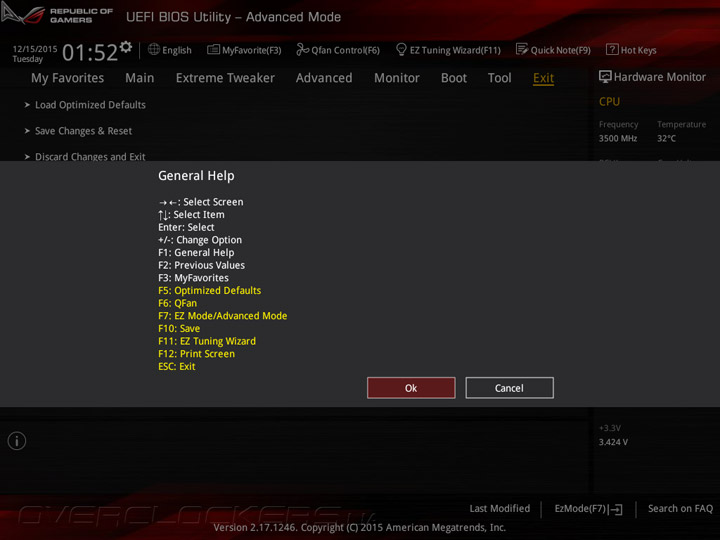Click 'Enter: Select' help line

point(186,227)
